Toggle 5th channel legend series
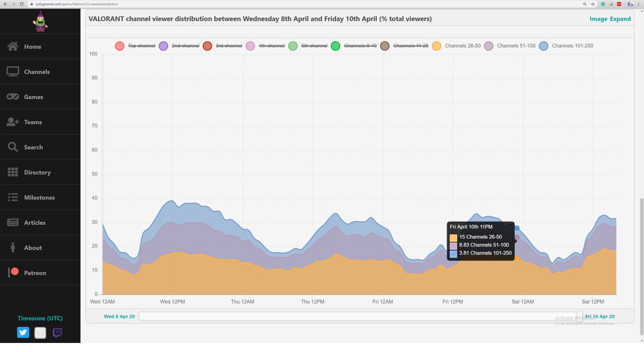Viewport: 644px width, 352px height. click(308, 46)
